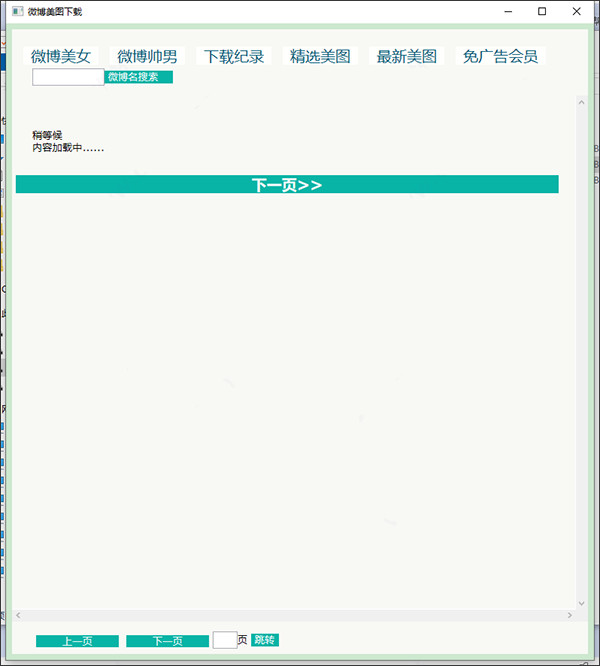Click the Weibo name search input box

(x=68, y=77)
